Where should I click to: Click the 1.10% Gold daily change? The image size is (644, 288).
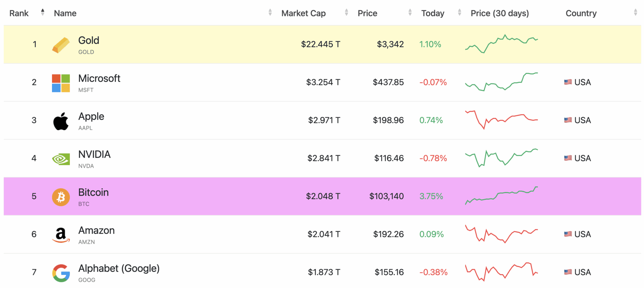pyautogui.click(x=430, y=44)
